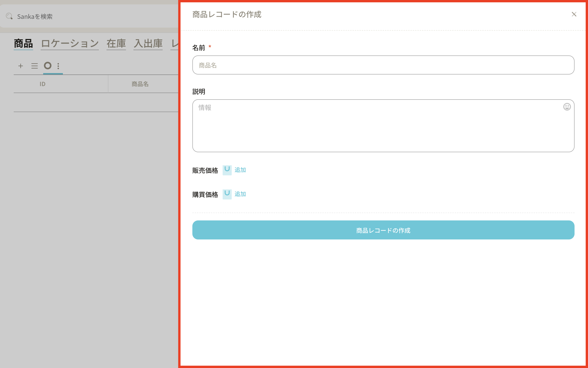Open the vertical three-dot more menu
588x368 pixels.
tap(58, 66)
